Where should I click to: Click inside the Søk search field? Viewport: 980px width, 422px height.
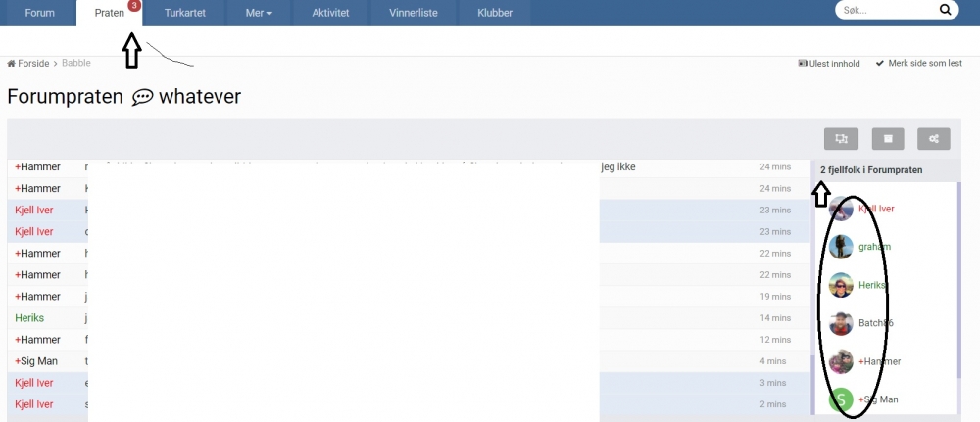coord(887,10)
